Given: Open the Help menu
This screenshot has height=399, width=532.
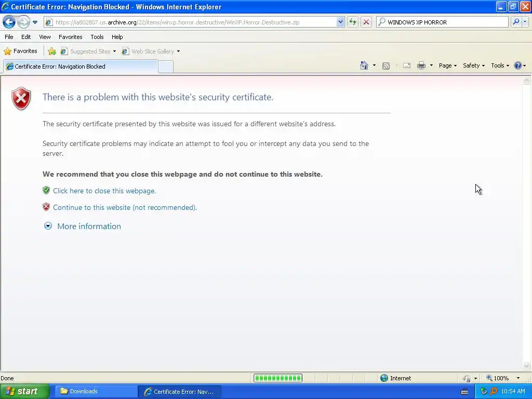Looking at the screenshot, I should (117, 37).
